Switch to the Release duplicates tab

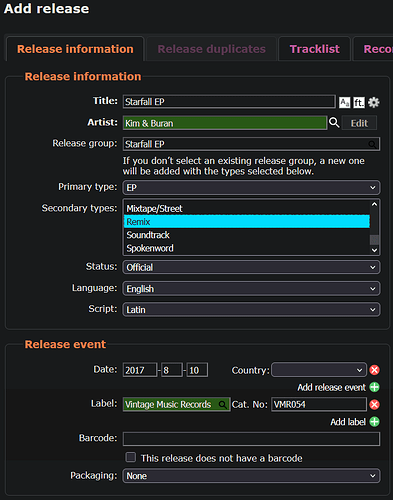[211, 49]
